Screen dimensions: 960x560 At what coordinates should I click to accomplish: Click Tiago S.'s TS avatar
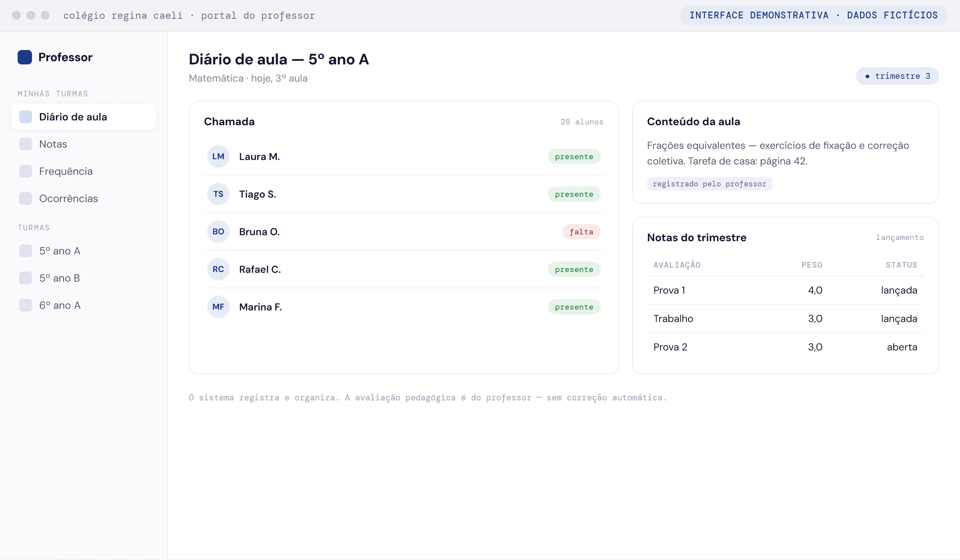[218, 194]
